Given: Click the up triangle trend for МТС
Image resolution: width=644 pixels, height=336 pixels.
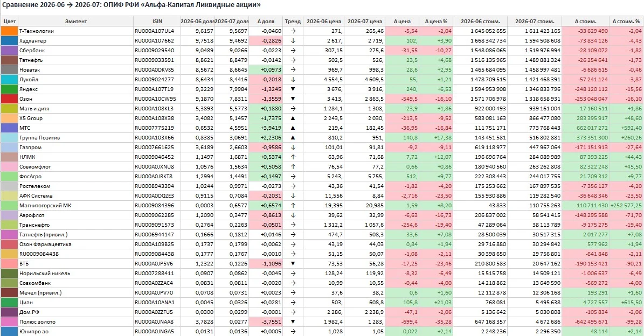Looking at the screenshot, I should [293, 128].
